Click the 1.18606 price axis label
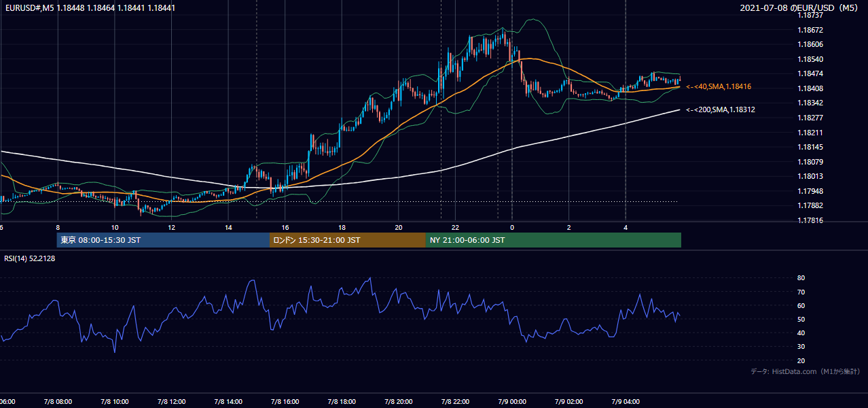The width and height of the screenshot is (868, 408). [x=810, y=44]
